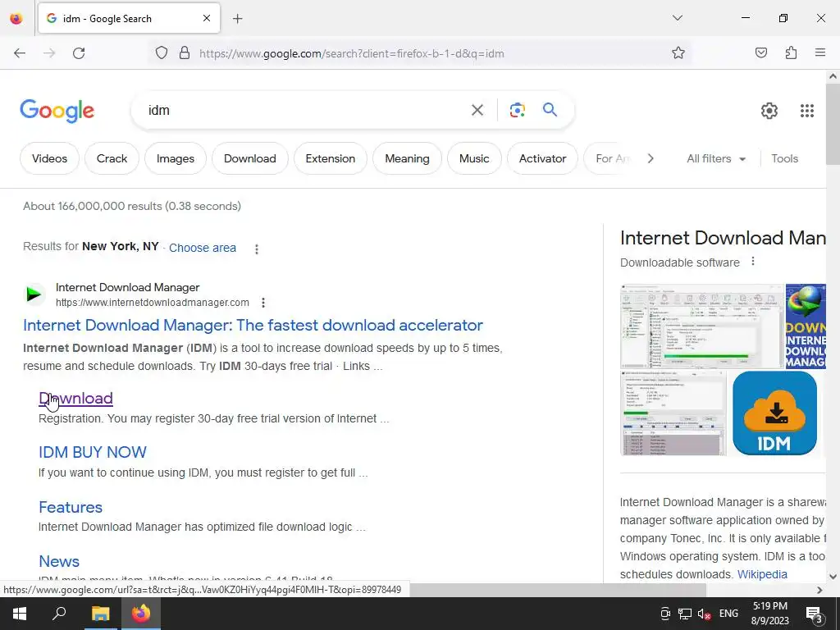Select the Crack filter chip
840x630 pixels.
112,158
